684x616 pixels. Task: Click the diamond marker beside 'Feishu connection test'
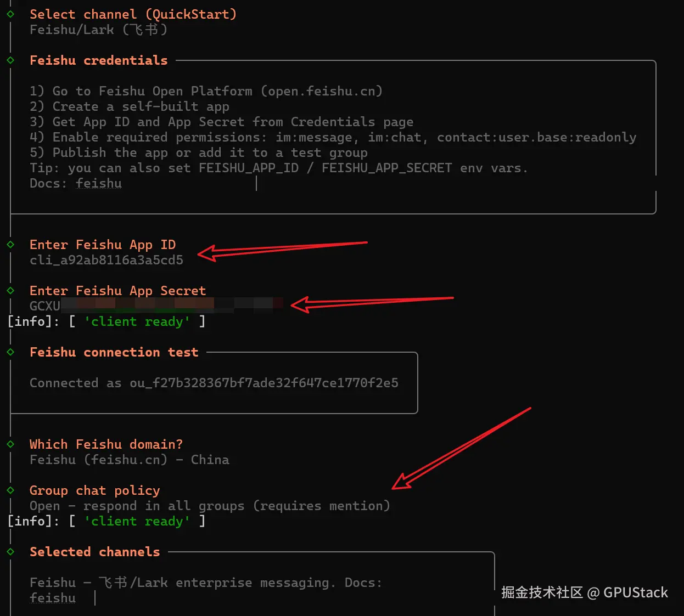(x=10, y=352)
